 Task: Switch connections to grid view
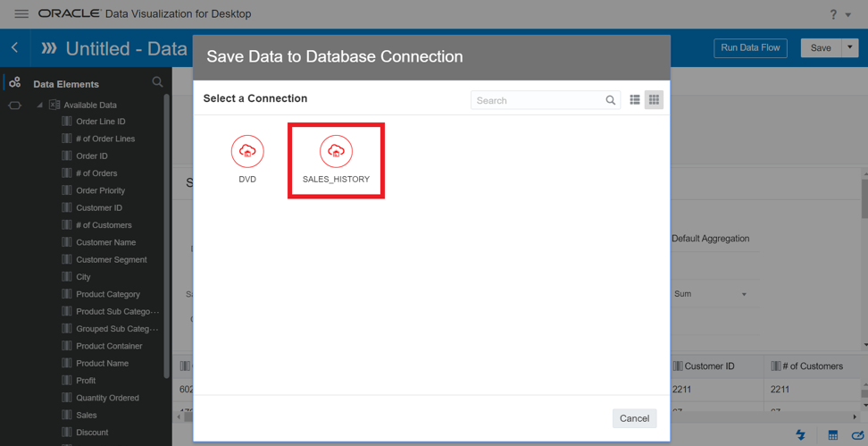pos(654,100)
